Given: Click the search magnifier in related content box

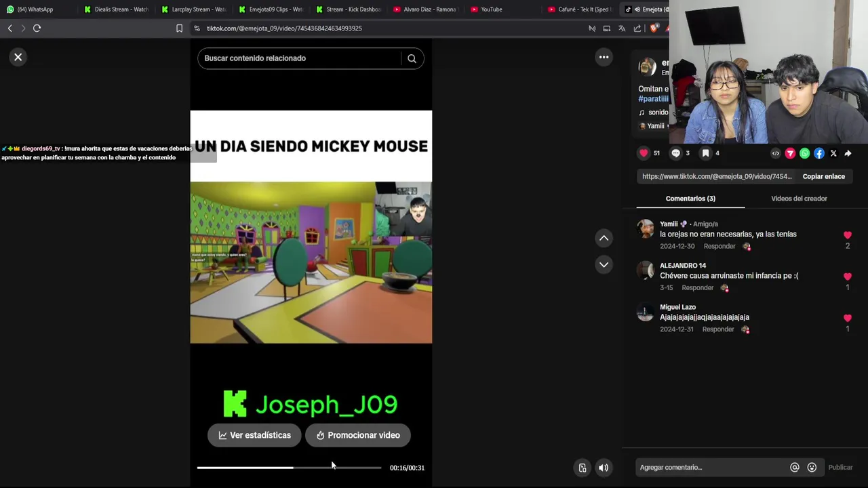Looking at the screenshot, I should (x=412, y=58).
